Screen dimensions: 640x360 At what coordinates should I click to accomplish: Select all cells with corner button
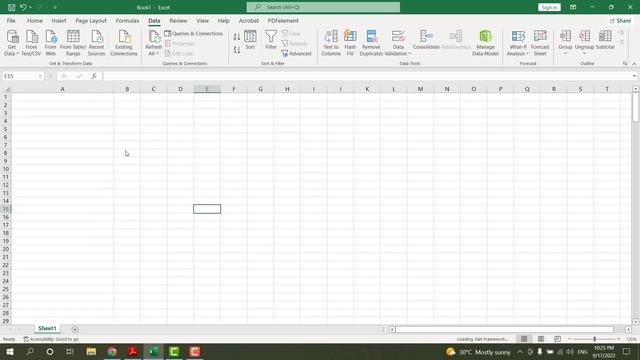(x=6, y=89)
